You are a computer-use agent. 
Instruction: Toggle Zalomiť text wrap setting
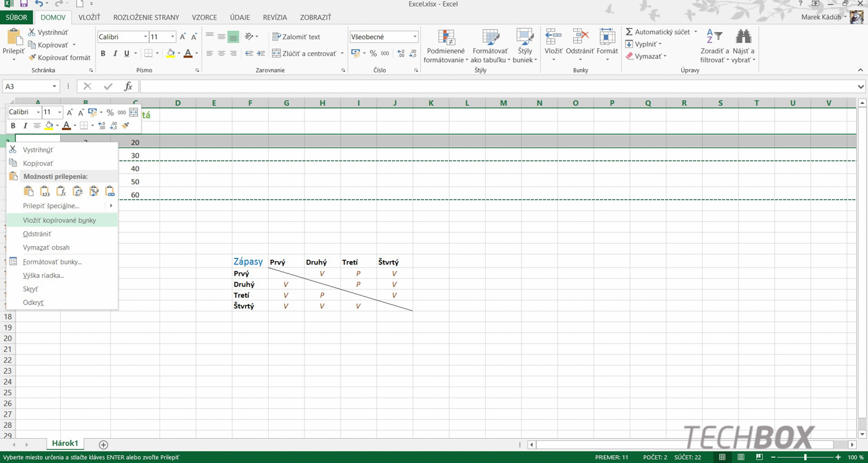(296, 37)
